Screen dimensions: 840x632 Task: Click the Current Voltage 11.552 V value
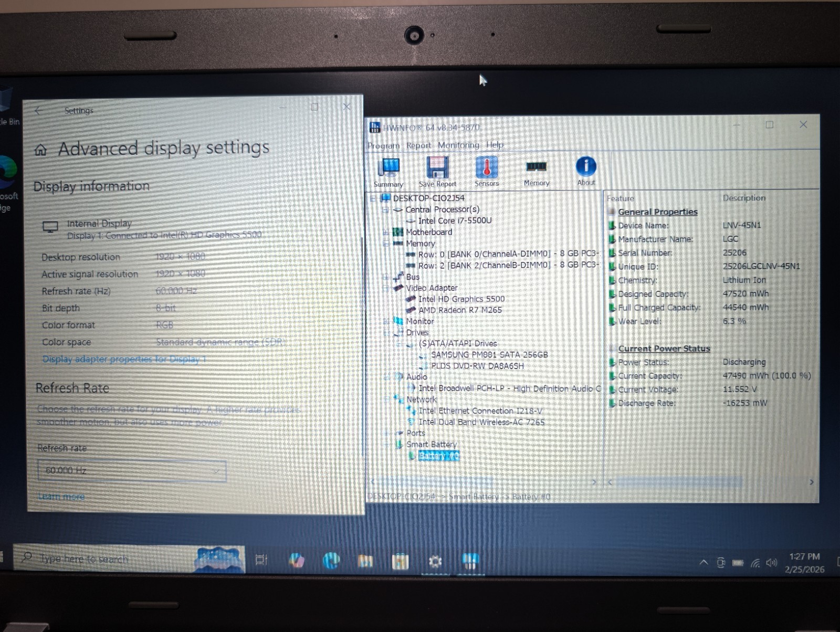pyautogui.click(x=740, y=389)
